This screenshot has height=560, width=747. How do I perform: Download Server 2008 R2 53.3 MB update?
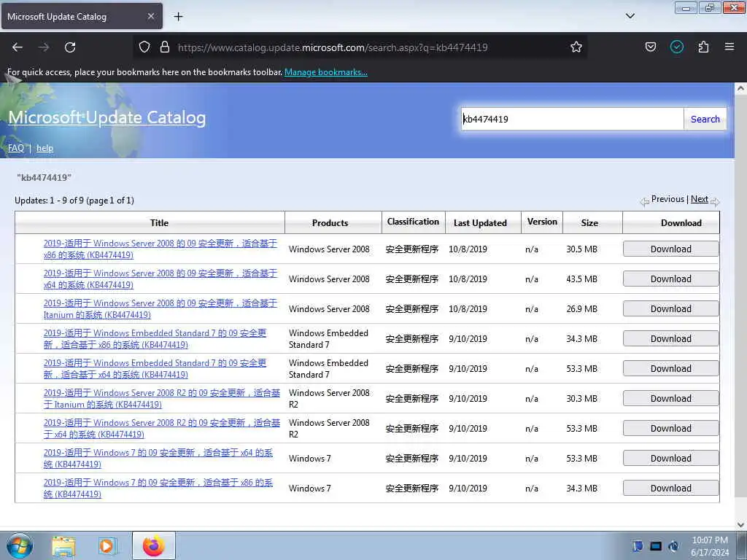pos(671,429)
